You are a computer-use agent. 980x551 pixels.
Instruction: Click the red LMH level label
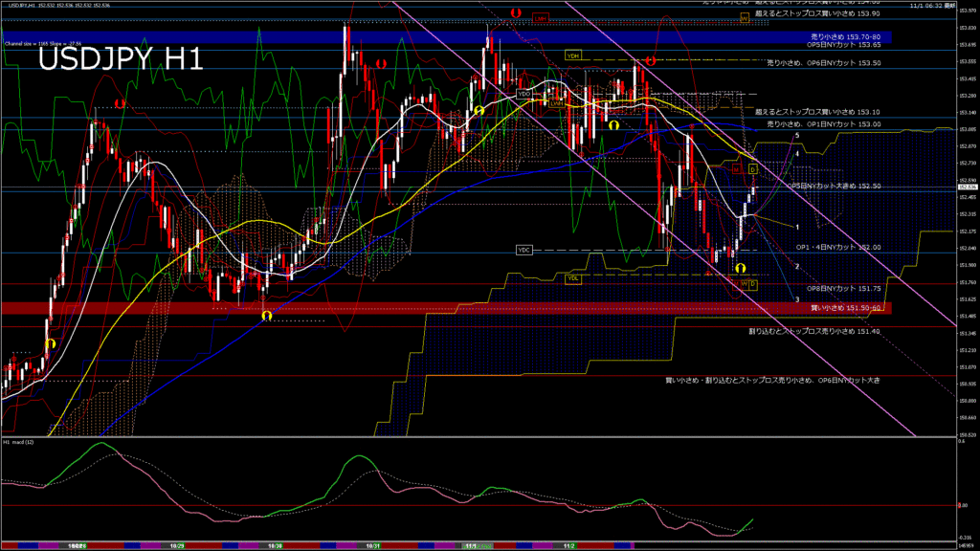click(540, 18)
